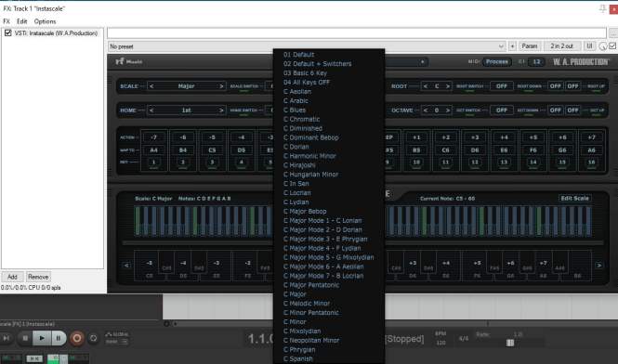Click the A4 map-to cell

point(153,150)
